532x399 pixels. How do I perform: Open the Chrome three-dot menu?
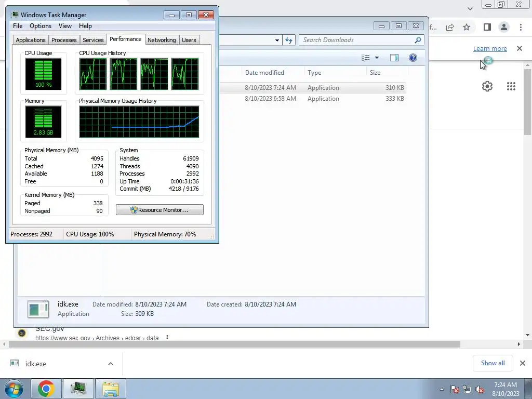coord(521,27)
